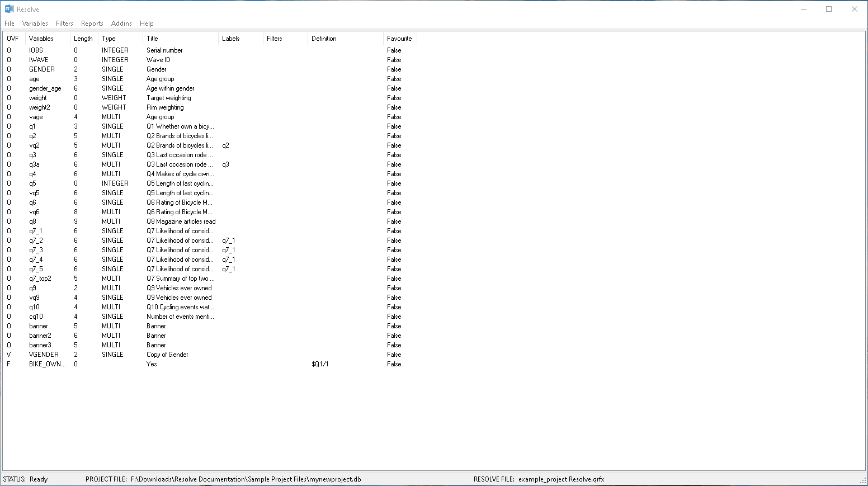Click the $Q1/1 definition cell
Image resolution: width=868 pixels, height=486 pixels.
(x=320, y=364)
